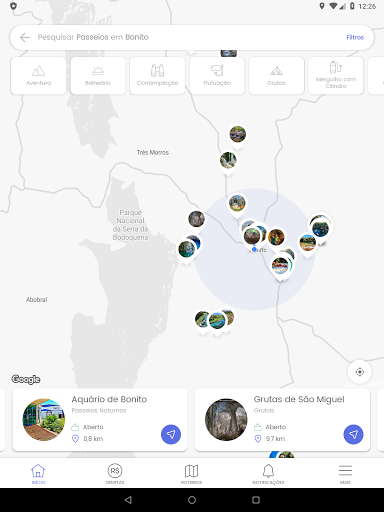Tap Parque Nacional da Serra da Bodoquena label
This screenshot has height=512, width=384.
[x=130, y=225]
